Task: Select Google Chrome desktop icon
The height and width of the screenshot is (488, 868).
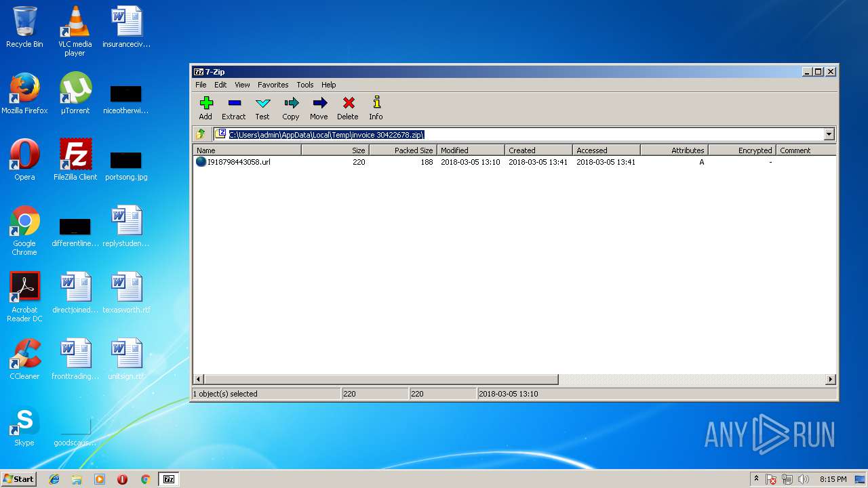Action: (24, 230)
